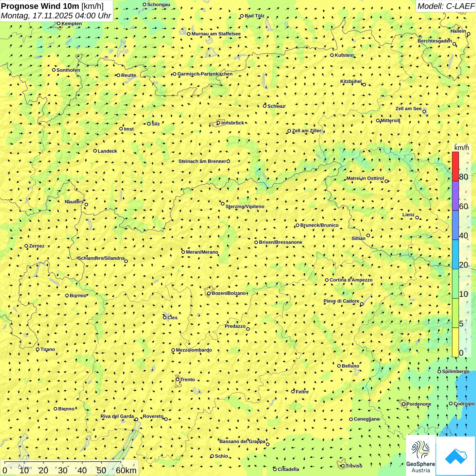476x476 pixels.
Task: Click the Landeck location marker
Action: coord(95,151)
